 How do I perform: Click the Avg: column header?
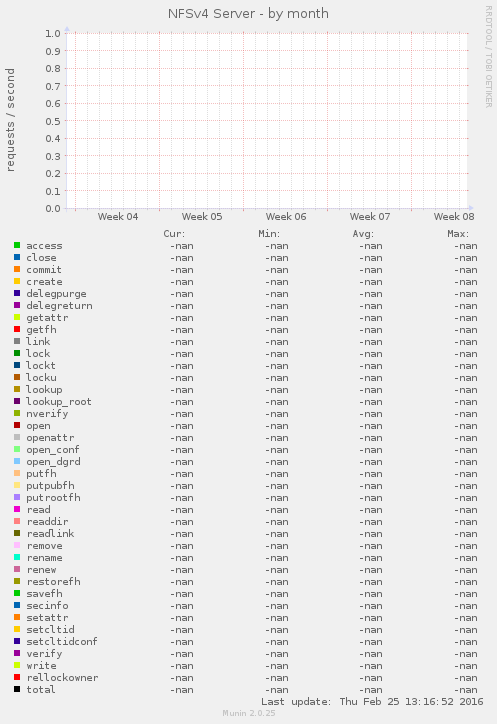click(x=364, y=234)
